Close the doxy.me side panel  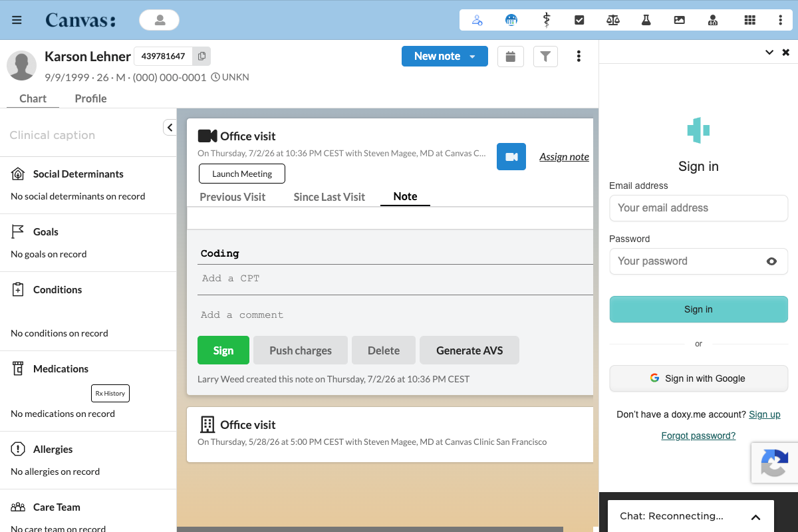(785, 52)
